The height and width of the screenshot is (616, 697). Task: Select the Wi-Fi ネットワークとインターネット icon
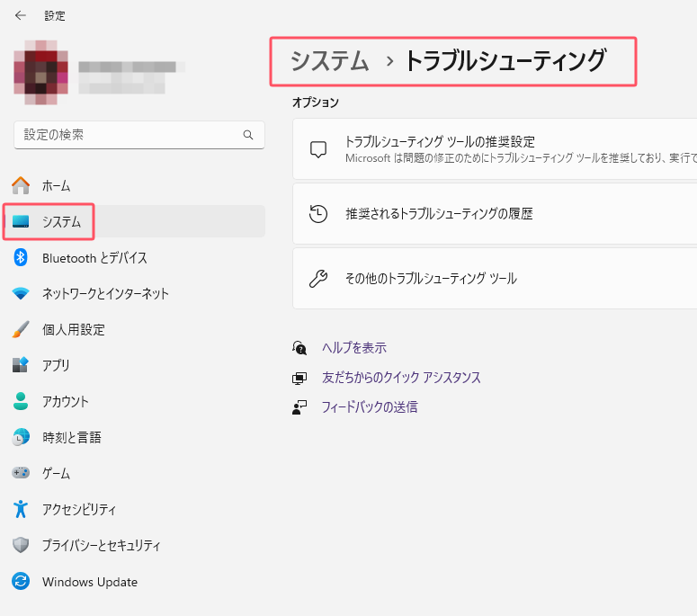(x=21, y=294)
